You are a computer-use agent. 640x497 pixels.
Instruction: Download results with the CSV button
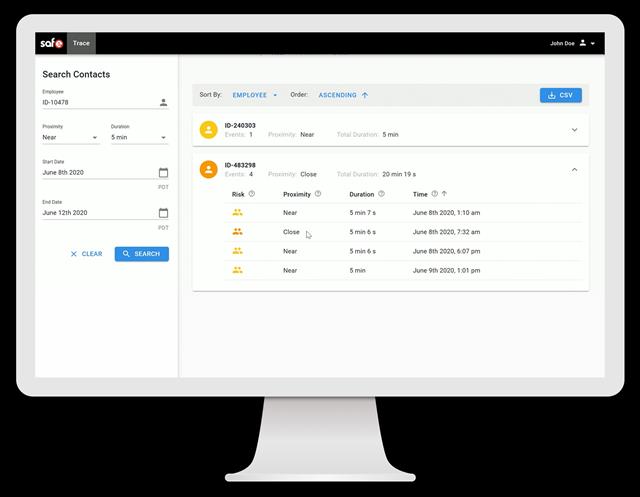[561, 95]
